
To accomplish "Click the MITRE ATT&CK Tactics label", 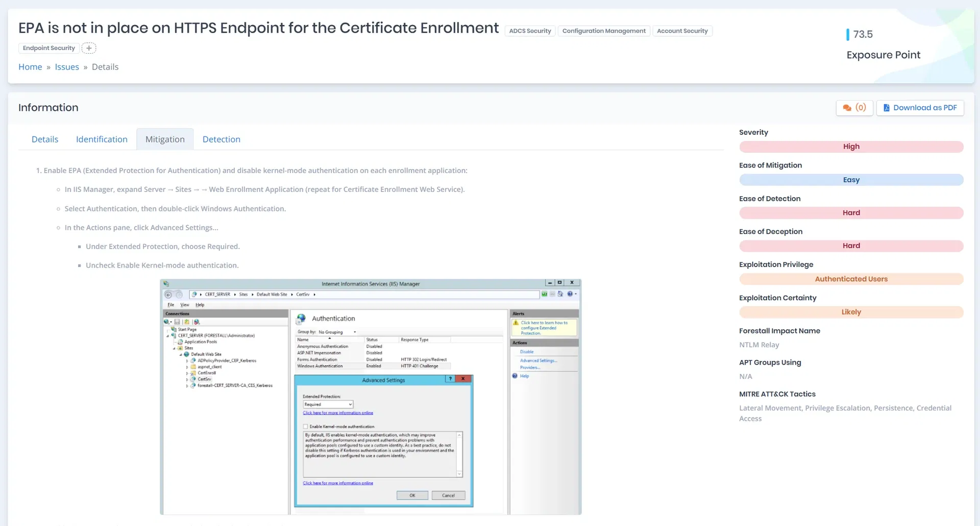I will point(777,394).
